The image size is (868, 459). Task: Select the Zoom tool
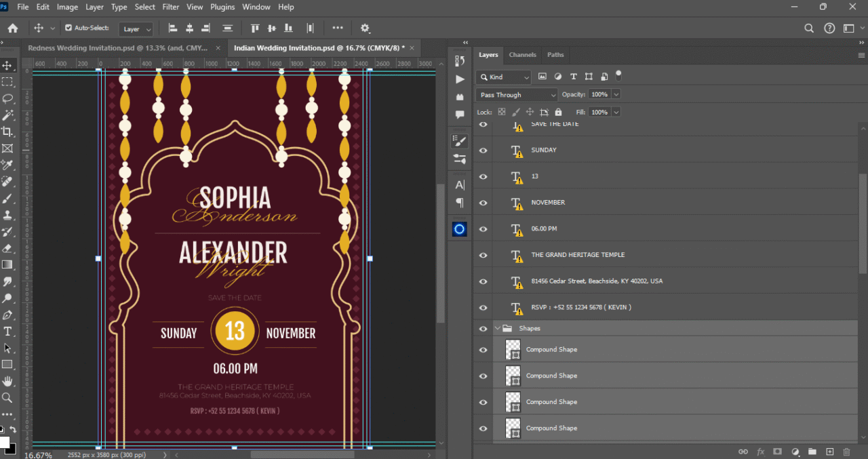[x=7, y=398]
